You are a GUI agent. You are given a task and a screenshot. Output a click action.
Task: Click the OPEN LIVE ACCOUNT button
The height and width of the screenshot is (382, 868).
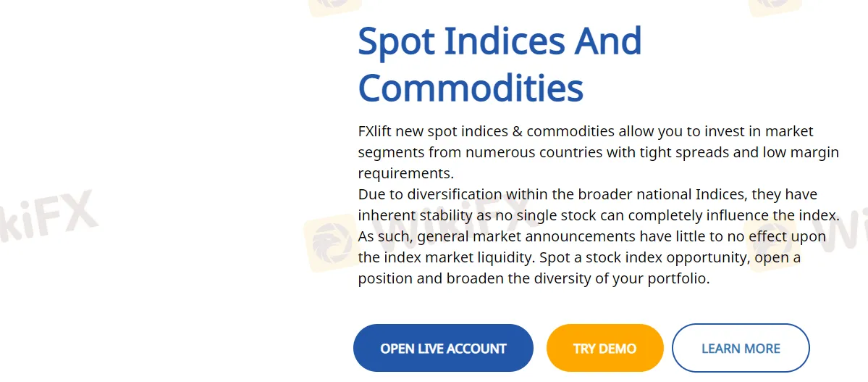(x=443, y=348)
